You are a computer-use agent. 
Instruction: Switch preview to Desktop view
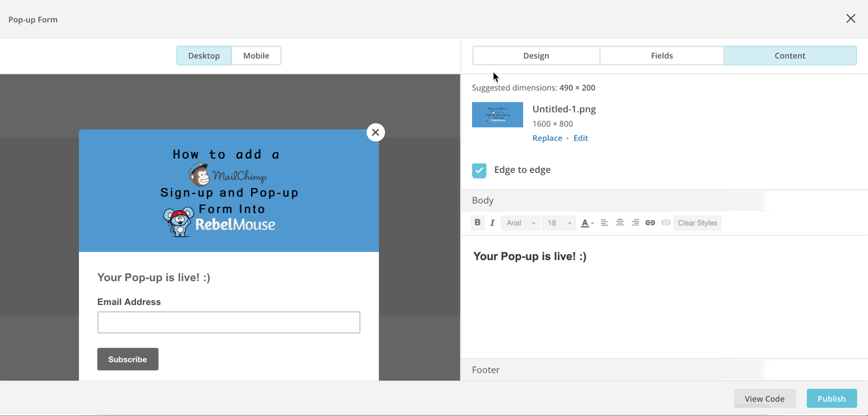204,56
